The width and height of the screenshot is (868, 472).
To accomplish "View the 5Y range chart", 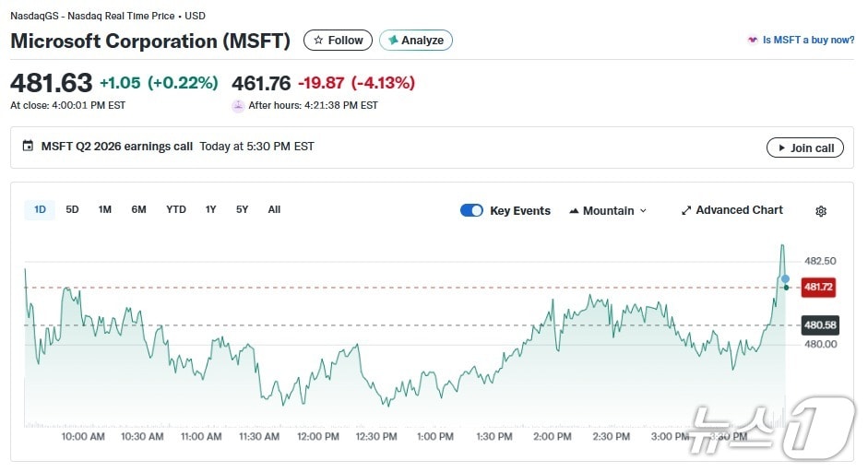I will pos(242,209).
